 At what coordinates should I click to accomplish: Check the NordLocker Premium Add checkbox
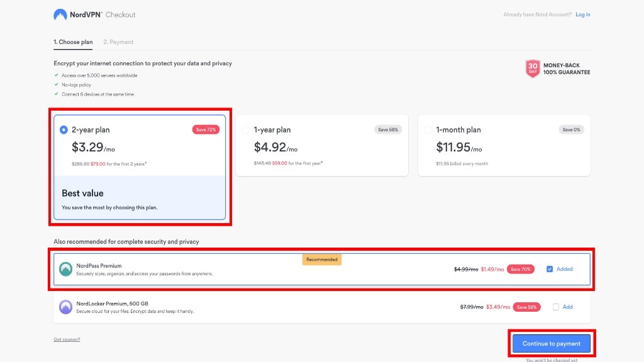556,307
